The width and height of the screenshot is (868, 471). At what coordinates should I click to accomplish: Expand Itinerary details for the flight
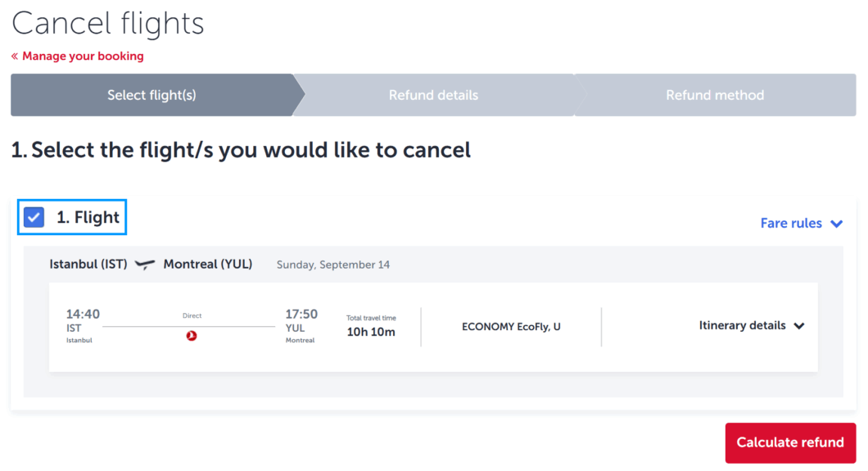click(751, 325)
